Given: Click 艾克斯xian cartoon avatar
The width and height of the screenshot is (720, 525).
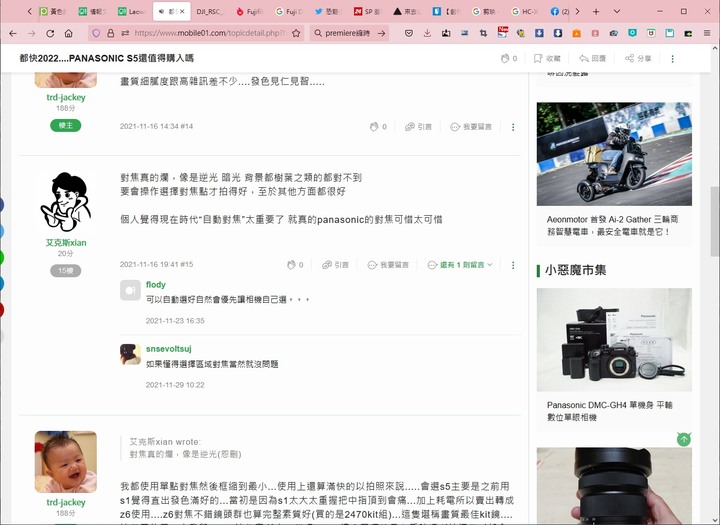Looking at the screenshot, I should click(x=66, y=202).
